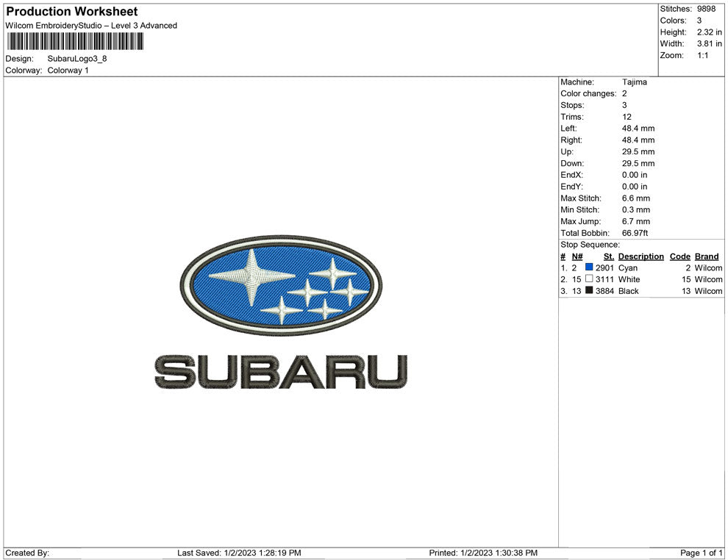Click the Code column header
The image size is (728, 560).
[679, 256]
